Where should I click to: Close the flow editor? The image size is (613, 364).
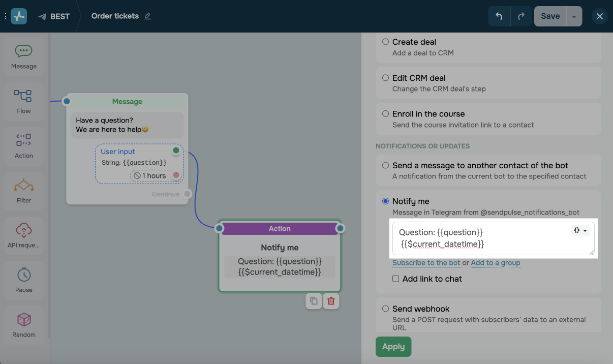[600, 16]
